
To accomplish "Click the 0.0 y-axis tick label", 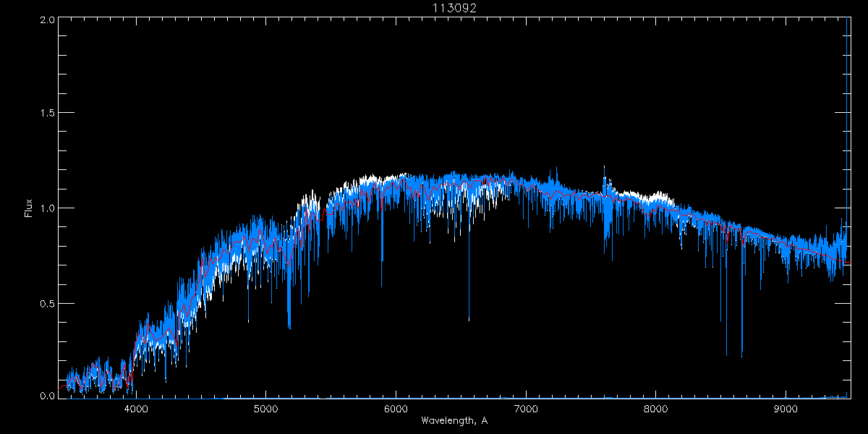I will pyautogui.click(x=46, y=396).
